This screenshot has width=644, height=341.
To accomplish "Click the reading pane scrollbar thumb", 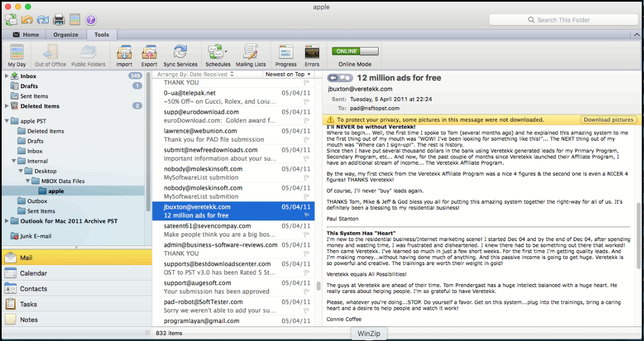I will pos(639,234).
